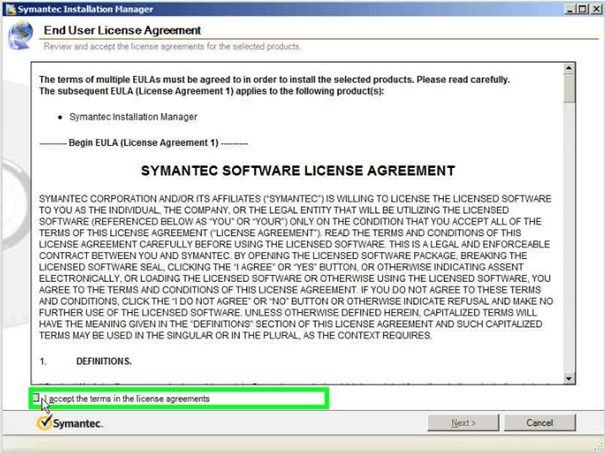Image resolution: width=605 pixels, height=453 pixels.
Task: Click the 'SYMANTEC SOFTWARE LICENSE AGREEMENT' heading
Action: click(298, 171)
